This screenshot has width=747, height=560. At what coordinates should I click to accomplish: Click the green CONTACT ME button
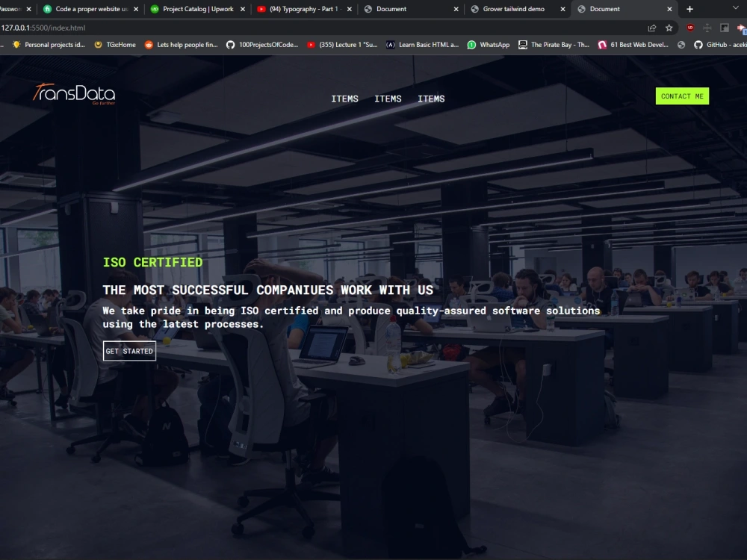[x=682, y=96]
